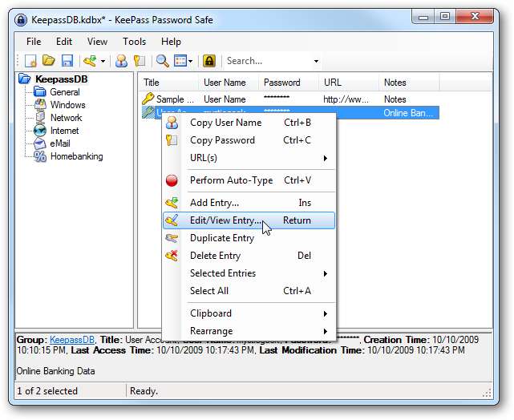Viewport: 514px width, 420px height.
Task: Click the KeepassDB group link in details
Action: (x=72, y=340)
